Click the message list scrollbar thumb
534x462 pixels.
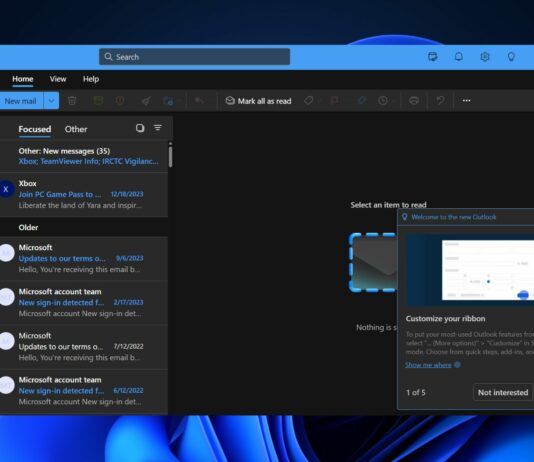coord(170,157)
